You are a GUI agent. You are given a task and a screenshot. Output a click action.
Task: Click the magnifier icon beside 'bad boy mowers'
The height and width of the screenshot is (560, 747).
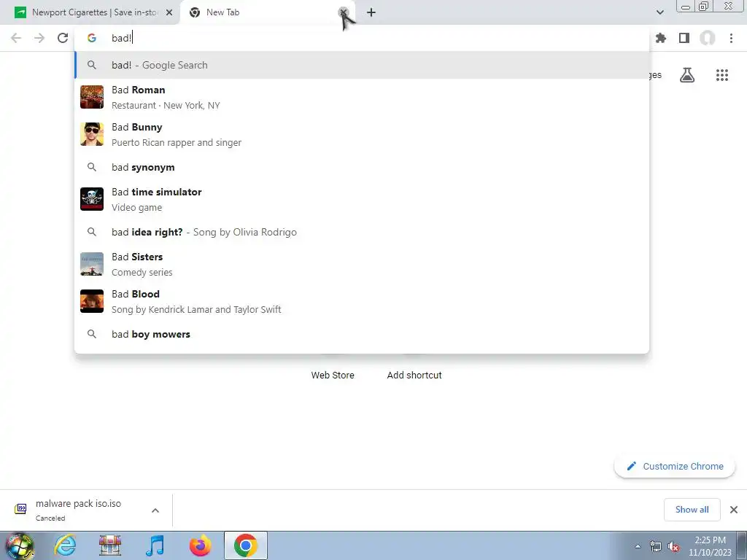pyautogui.click(x=91, y=334)
